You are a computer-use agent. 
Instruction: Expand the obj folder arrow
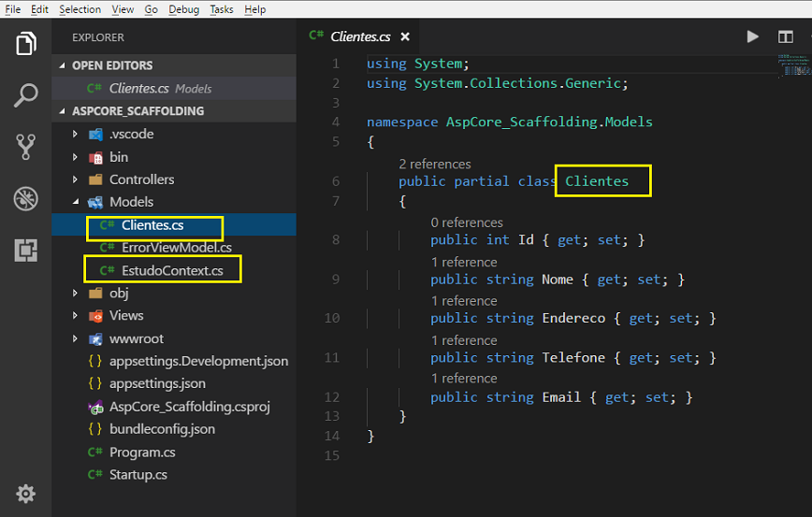(75, 293)
